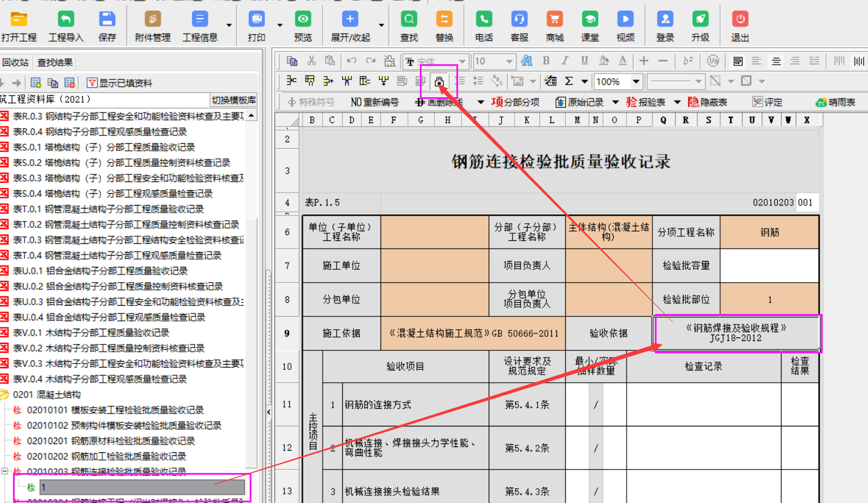The height and width of the screenshot is (503, 868).
Task: Select tree item 02010101 模板安装工程检验批质量验收记录
Action: (115, 410)
